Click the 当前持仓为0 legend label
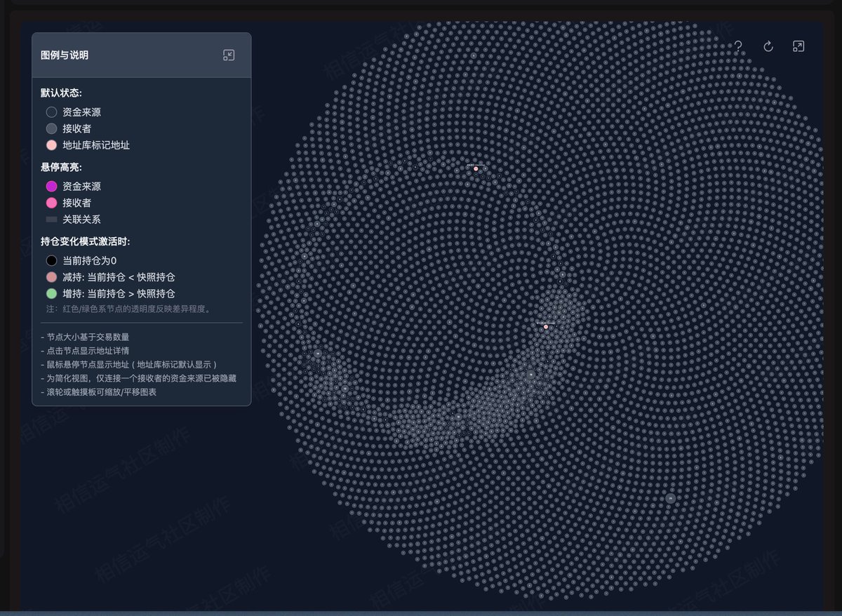Image resolution: width=842 pixels, height=616 pixels. click(x=90, y=260)
